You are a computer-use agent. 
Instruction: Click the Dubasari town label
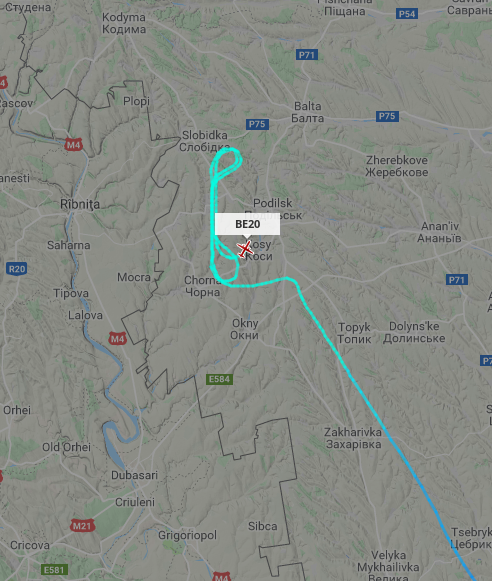pyautogui.click(x=134, y=475)
